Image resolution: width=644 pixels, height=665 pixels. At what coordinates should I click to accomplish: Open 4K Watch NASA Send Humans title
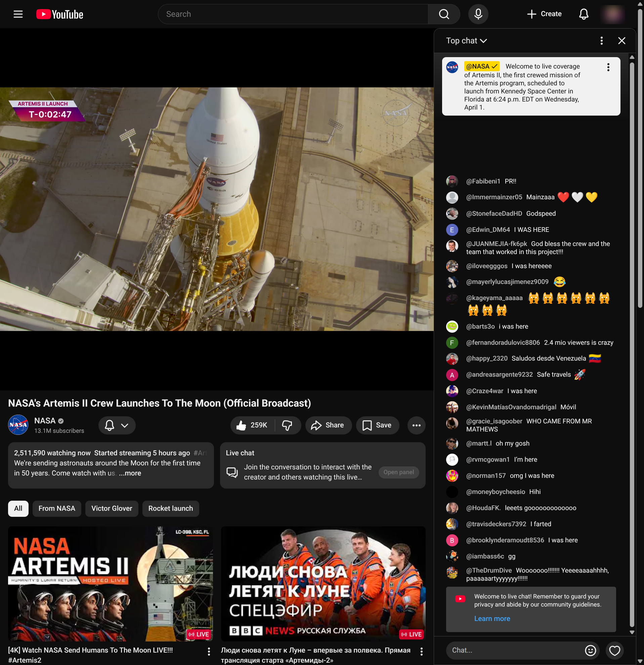pos(91,655)
